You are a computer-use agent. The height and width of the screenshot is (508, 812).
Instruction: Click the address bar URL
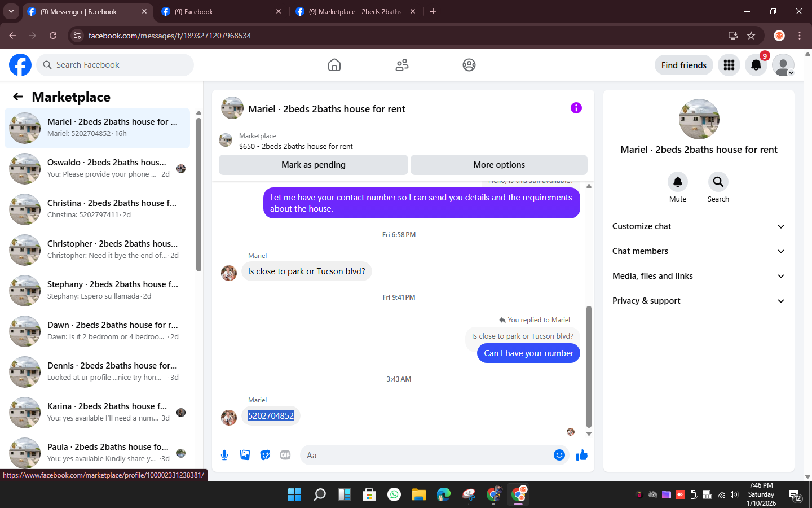click(170, 36)
